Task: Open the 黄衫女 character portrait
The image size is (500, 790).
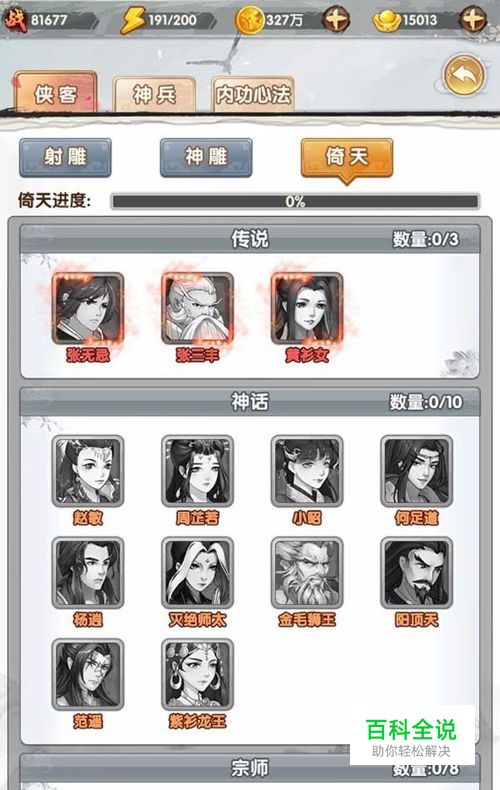Action: pyautogui.click(x=307, y=308)
